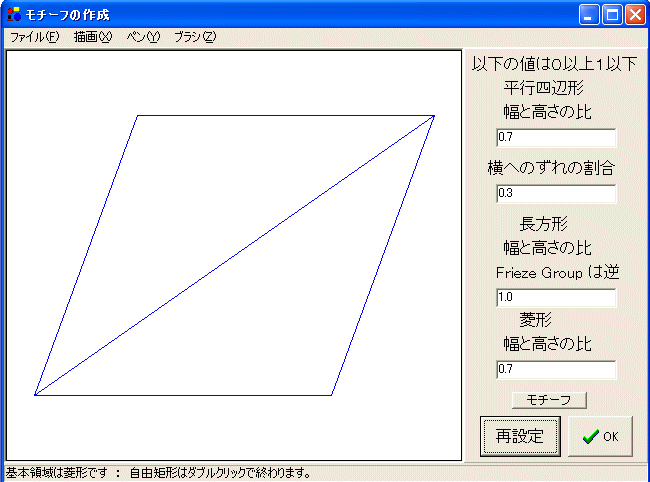
Task: Click the status bar text 基本領域は菱形です
Action: coord(56,473)
